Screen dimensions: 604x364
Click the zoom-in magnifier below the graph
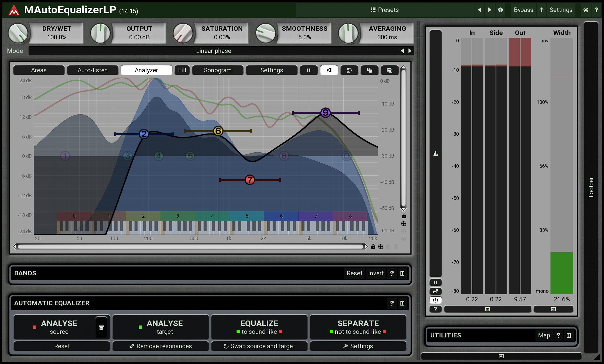pos(381,247)
